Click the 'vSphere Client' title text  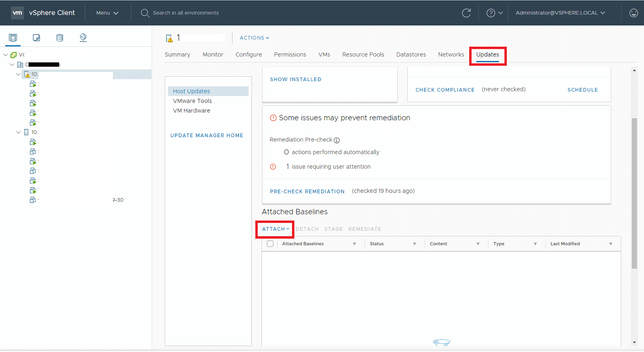[x=52, y=13]
